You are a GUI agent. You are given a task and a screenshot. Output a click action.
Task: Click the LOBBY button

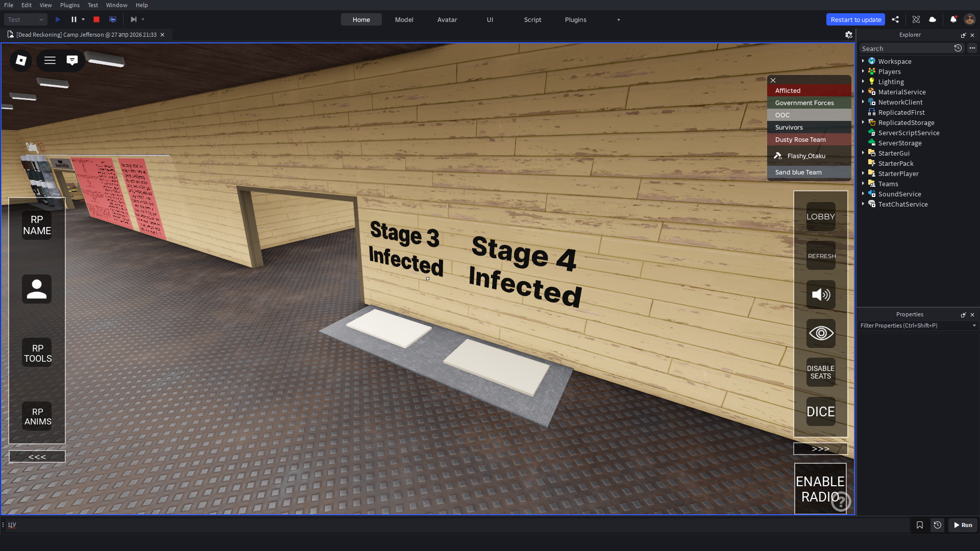821,216
